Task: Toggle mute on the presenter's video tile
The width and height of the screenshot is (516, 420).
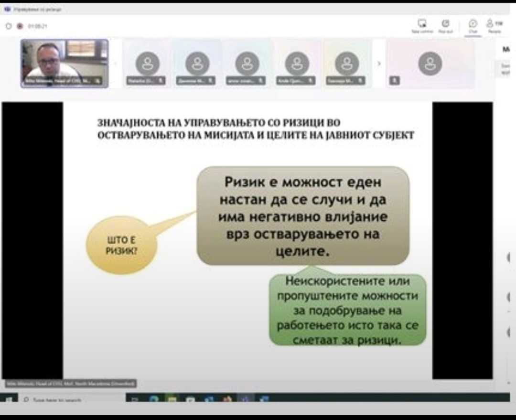Action: [97, 81]
